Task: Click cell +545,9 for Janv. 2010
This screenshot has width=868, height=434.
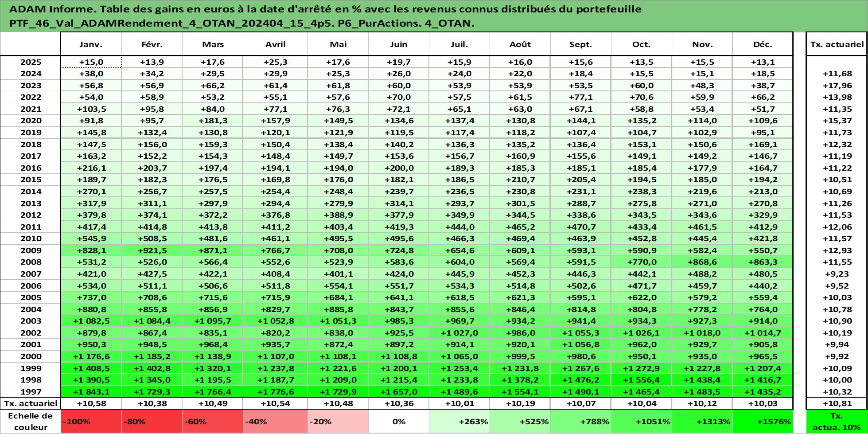Action: click(x=91, y=239)
